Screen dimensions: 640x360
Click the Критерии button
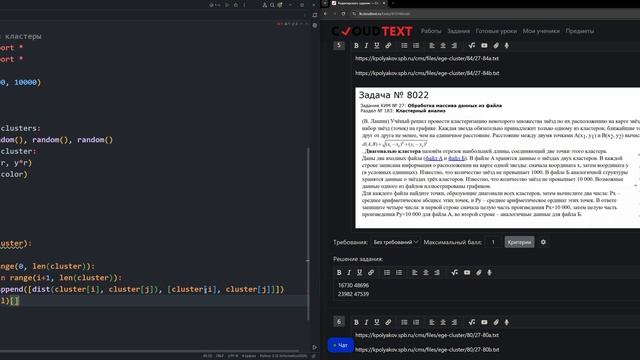pos(519,242)
